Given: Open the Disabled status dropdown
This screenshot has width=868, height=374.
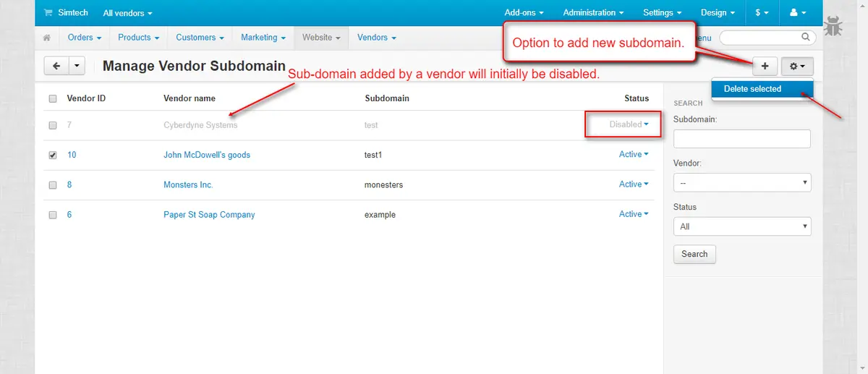Looking at the screenshot, I should 628,124.
